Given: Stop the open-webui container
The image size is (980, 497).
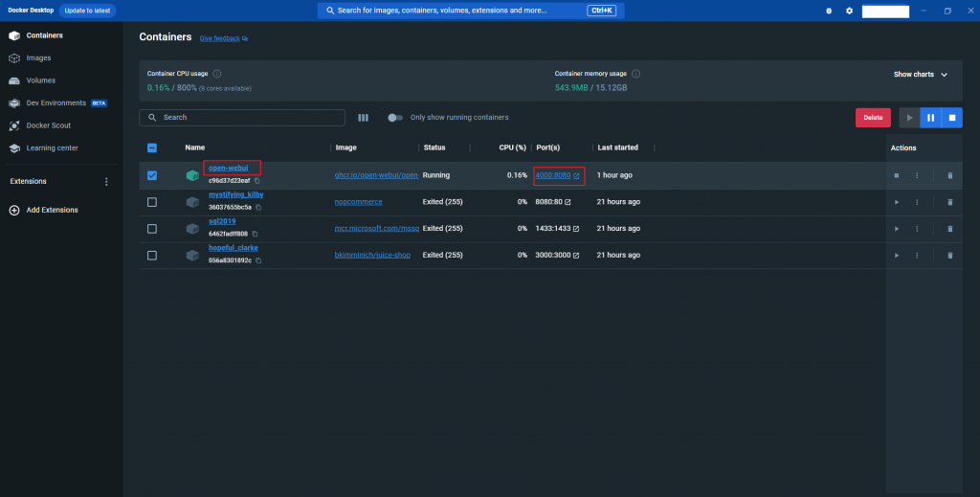Looking at the screenshot, I should [x=896, y=175].
